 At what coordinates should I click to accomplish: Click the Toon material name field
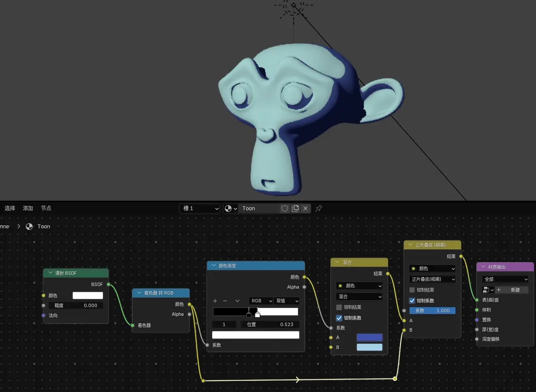pyautogui.click(x=259, y=208)
